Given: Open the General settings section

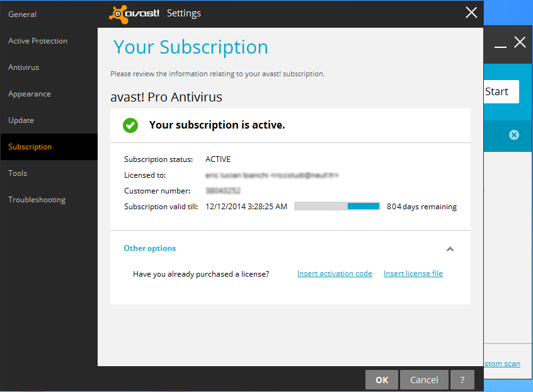Looking at the screenshot, I should tap(49, 14).
